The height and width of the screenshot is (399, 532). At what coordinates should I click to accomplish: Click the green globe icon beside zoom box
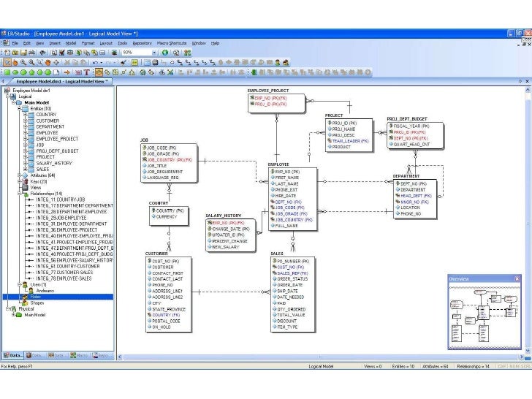[165, 53]
